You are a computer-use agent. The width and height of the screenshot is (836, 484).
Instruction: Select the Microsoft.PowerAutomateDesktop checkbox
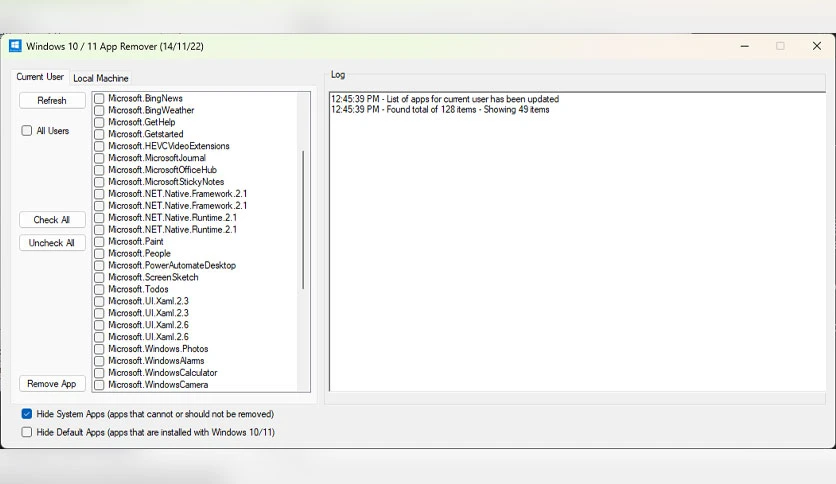99,265
